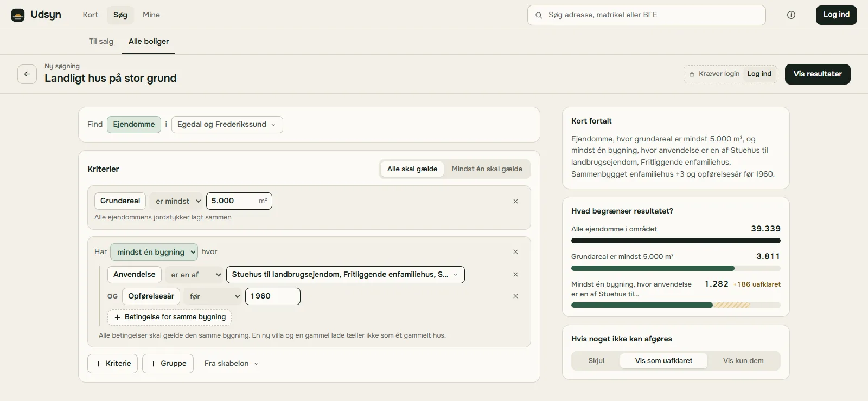Viewport: 868px width, 401px height.
Task: Go back with the arrow button
Action: point(27,74)
